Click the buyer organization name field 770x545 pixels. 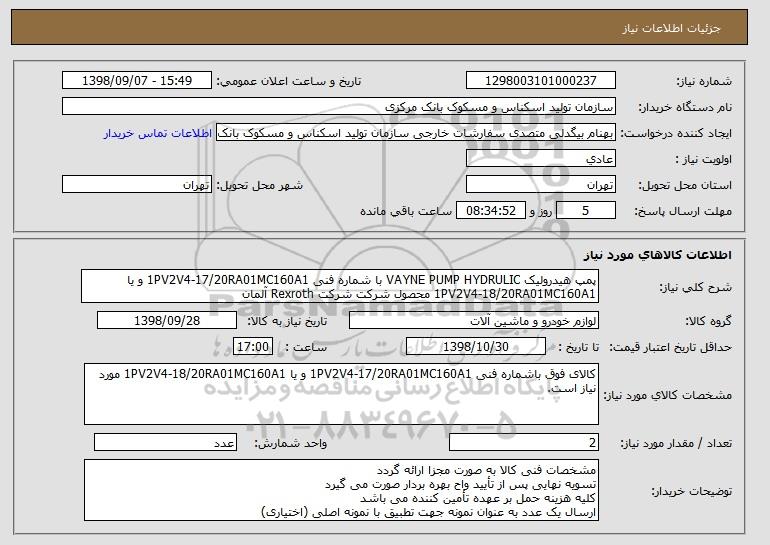coord(339,107)
